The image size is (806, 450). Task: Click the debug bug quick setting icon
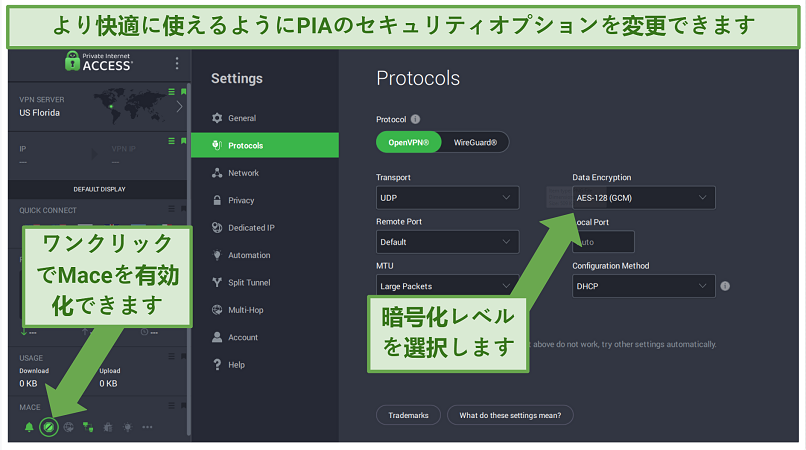(x=108, y=427)
